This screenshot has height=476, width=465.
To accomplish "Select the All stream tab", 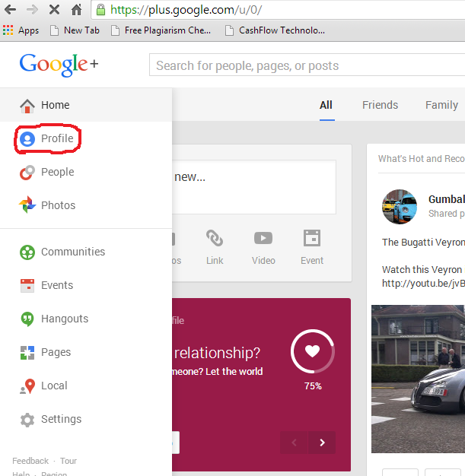I will point(326,105).
